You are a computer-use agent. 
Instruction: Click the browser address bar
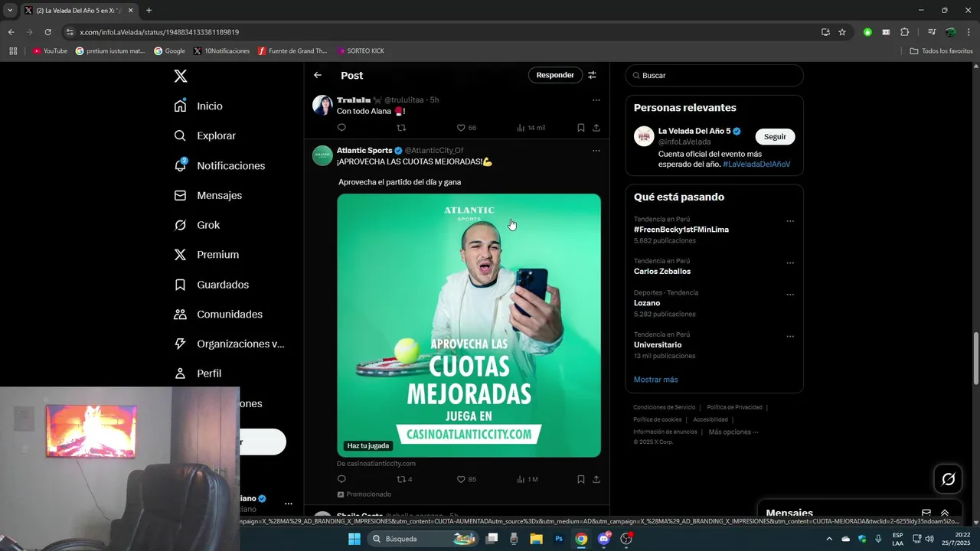click(444, 32)
